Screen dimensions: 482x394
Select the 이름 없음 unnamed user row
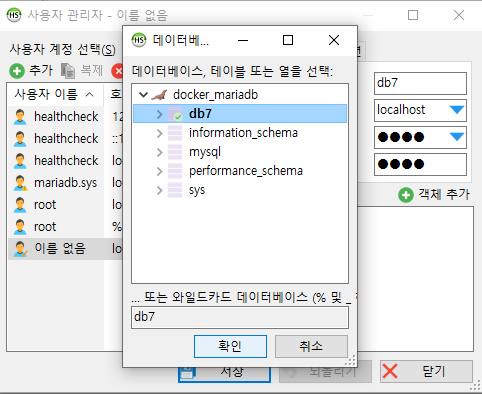(66, 249)
